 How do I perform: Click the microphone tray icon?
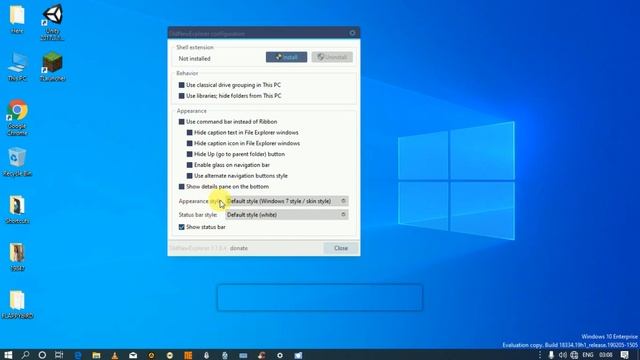click(551, 355)
